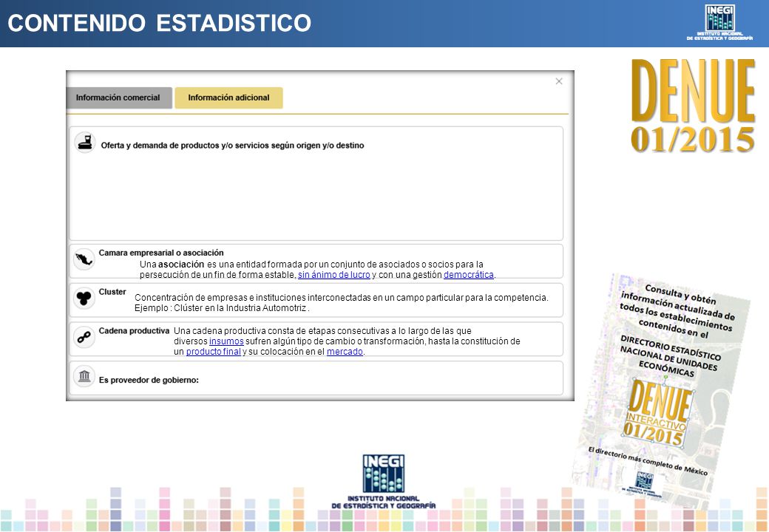
Task: Switch to the Información comercial tab
Action: [x=119, y=98]
